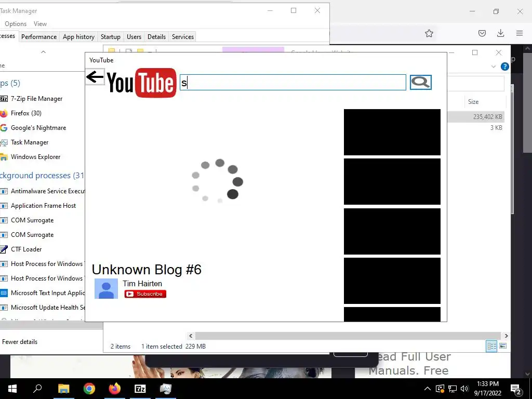Open 7-Zip from the taskbar
The width and height of the screenshot is (532, 399).
pyautogui.click(x=140, y=389)
